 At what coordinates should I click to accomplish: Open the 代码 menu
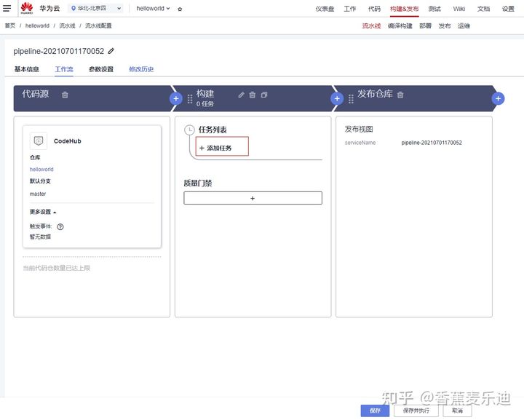pyautogui.click(x=374, y=9)
